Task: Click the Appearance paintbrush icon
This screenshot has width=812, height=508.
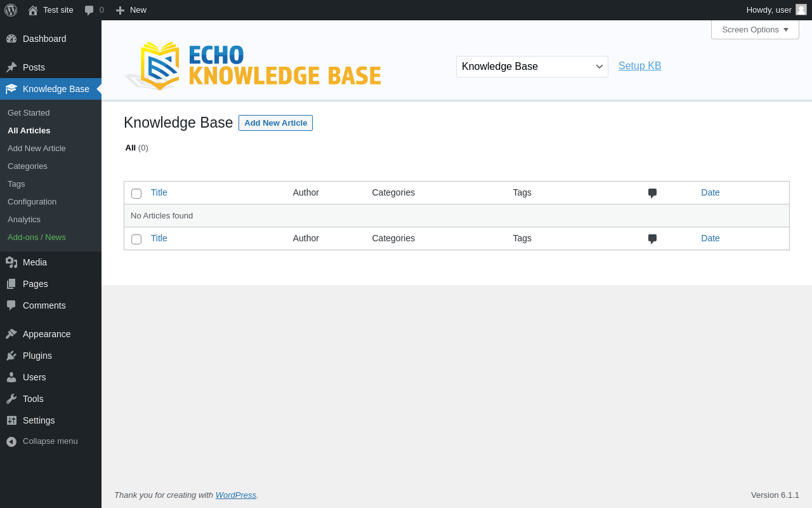Action: click(11, 334)
